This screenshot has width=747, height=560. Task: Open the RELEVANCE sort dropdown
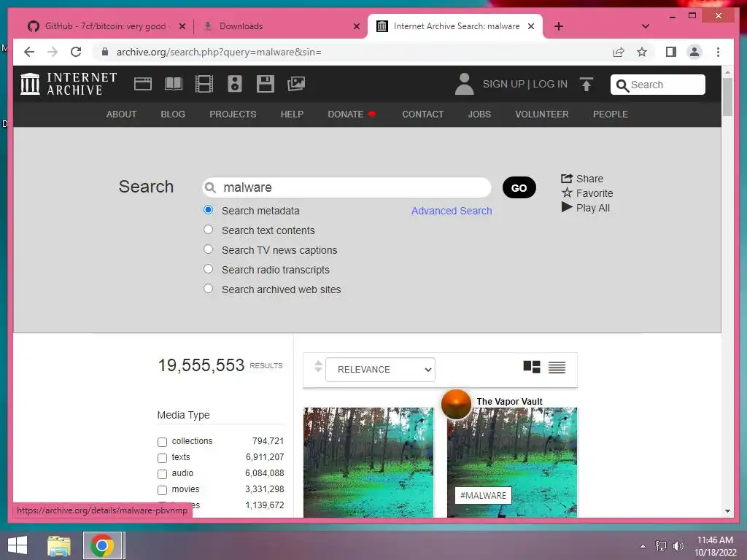[380, 370]
